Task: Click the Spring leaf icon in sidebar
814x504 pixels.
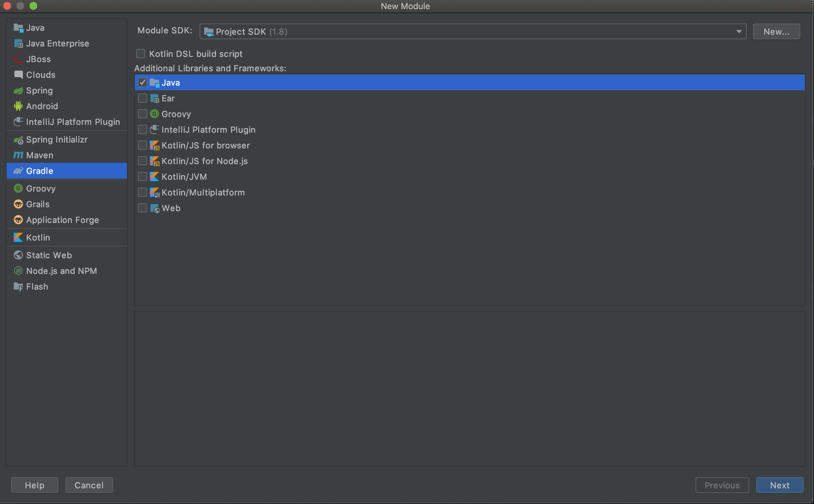Action: pyautogui.click(x=18, y=91)
